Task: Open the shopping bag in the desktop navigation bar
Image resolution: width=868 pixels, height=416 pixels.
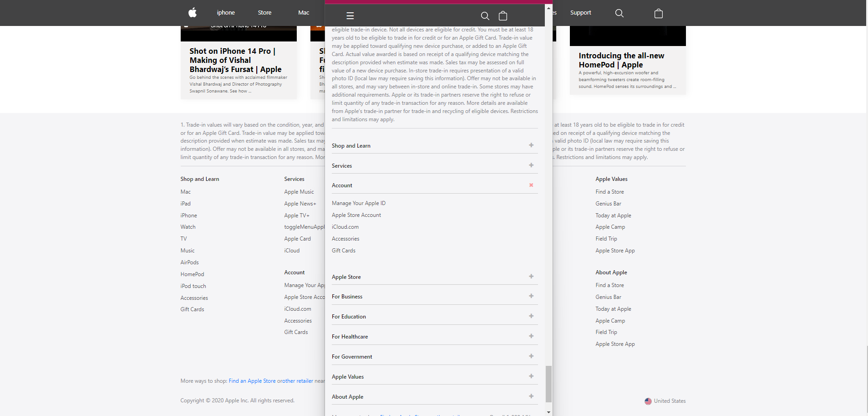Action: pos(658,13)
